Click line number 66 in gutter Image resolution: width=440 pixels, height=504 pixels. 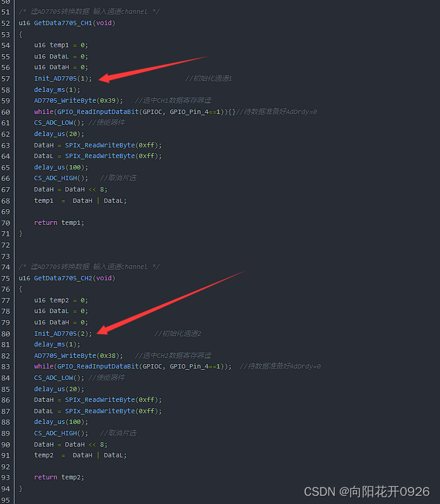click(x=6, y=178)
